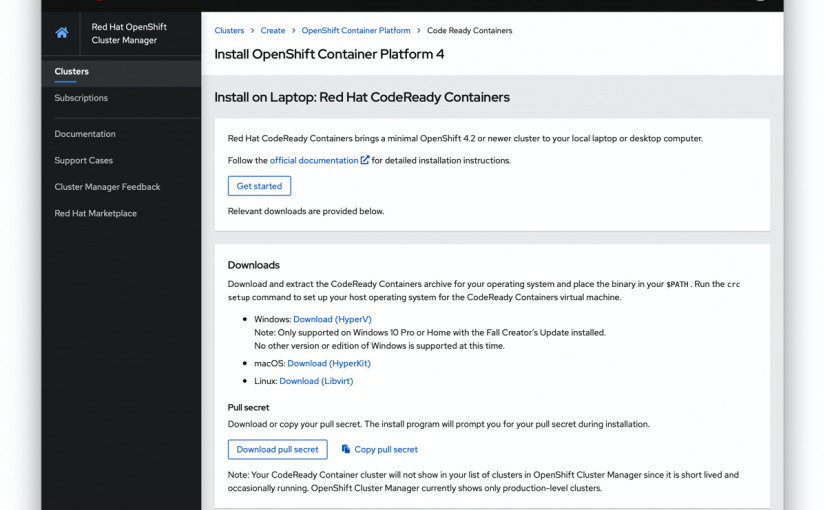Go to Documentation in the sidebar

click(85, 134)
